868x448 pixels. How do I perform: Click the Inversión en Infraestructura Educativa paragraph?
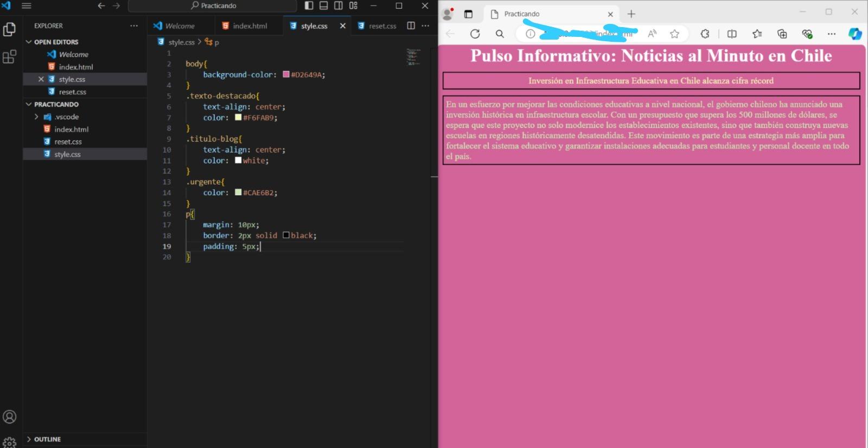[x=651, y=81]
